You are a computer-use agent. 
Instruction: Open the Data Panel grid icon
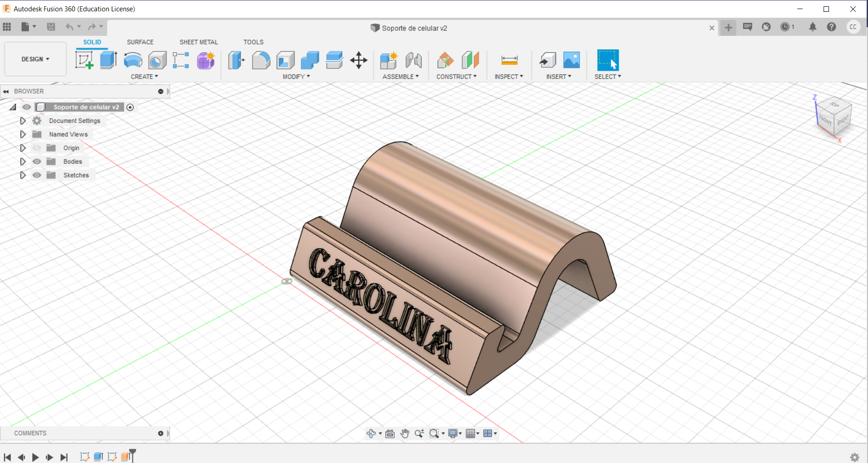pos(7,27)
